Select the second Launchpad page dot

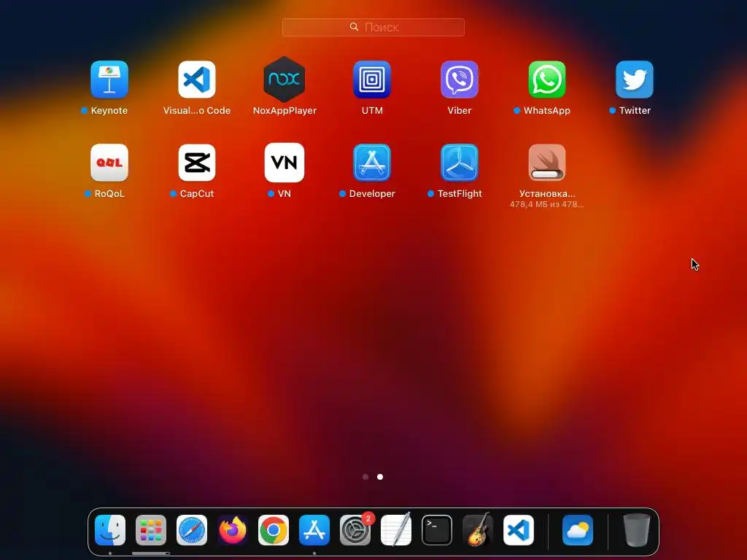[x=380, y=477]
